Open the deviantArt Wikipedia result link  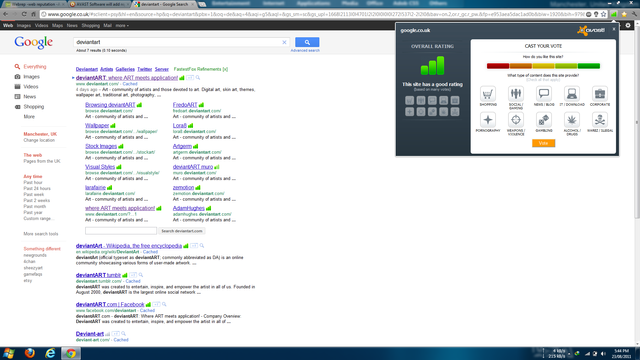coord(129,246)
